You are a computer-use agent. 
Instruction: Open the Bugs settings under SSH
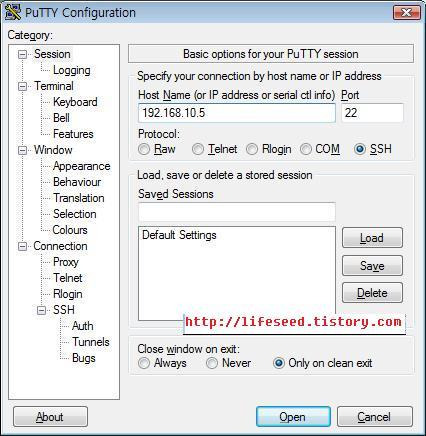click(84, 358)
